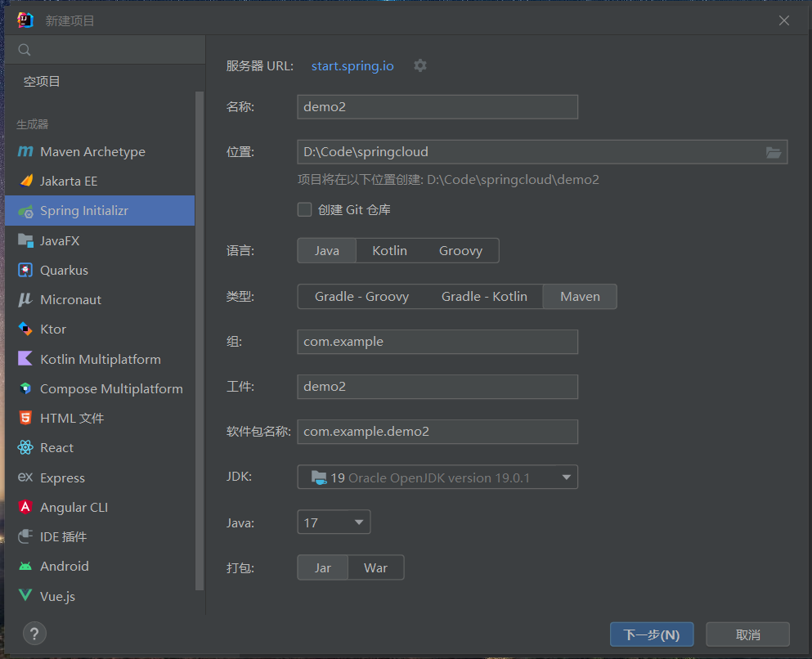Click the Vue.js logo icon
This screenshot has width=812, height=659.
(25, 594)
